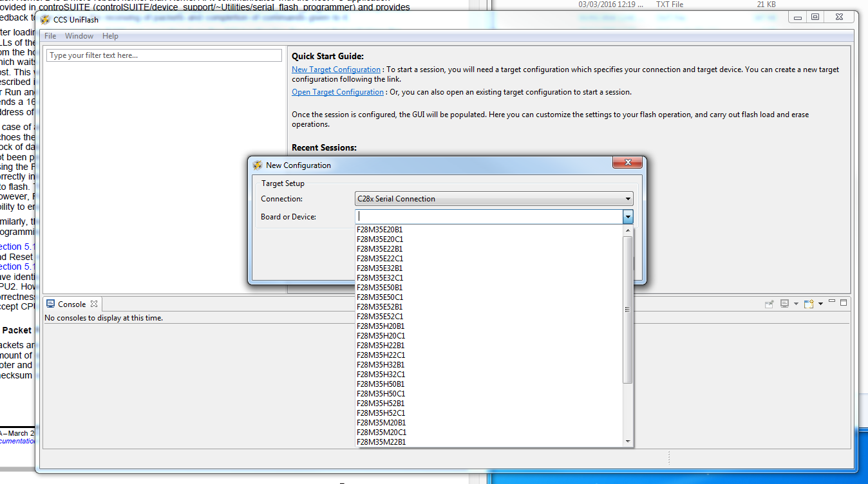Click the filter text input field

pos(164,55)
